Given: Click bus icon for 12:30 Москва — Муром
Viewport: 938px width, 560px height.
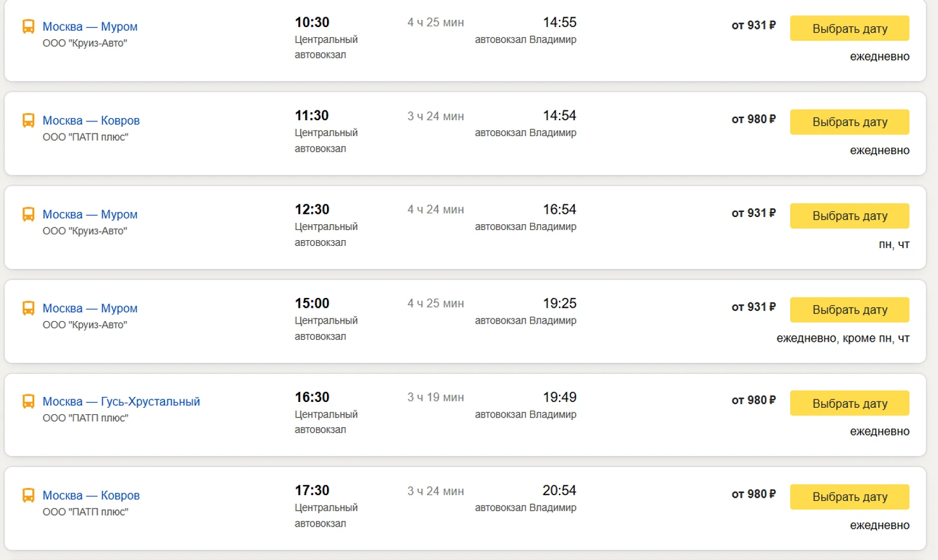Looking at the screenshot, I should [28, 214].
